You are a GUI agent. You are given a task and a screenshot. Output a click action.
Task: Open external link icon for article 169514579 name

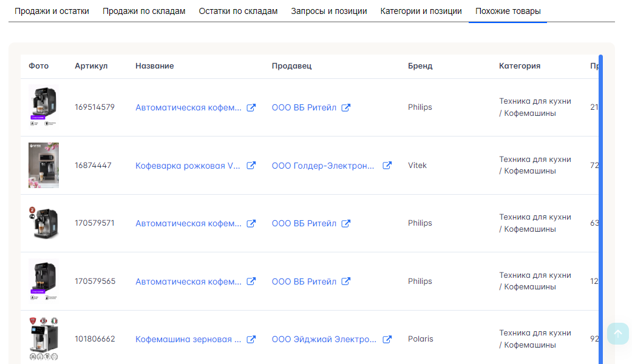251,107
